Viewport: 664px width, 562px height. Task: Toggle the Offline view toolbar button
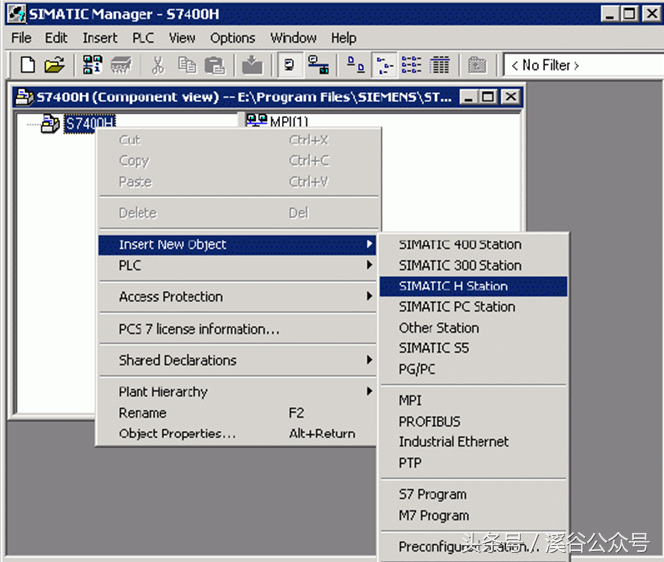290,65
